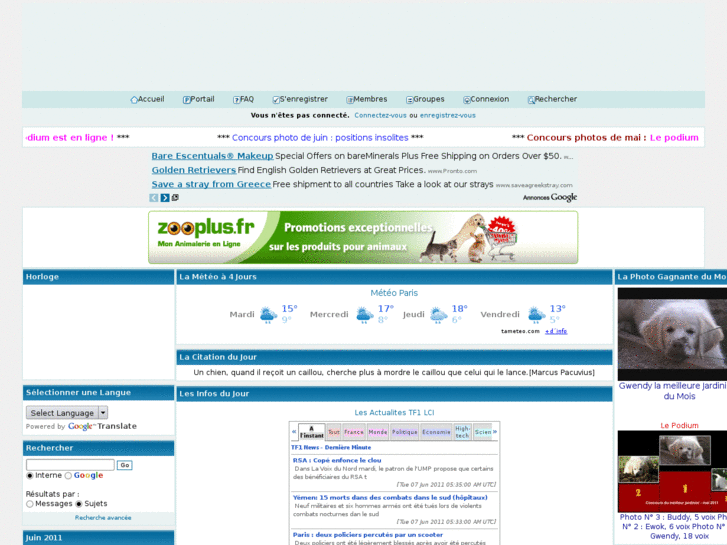Read RSA : Copé enfonce le clou article
Screen dimensions: 727x545
pyautogui.click(x=337, y=461)
